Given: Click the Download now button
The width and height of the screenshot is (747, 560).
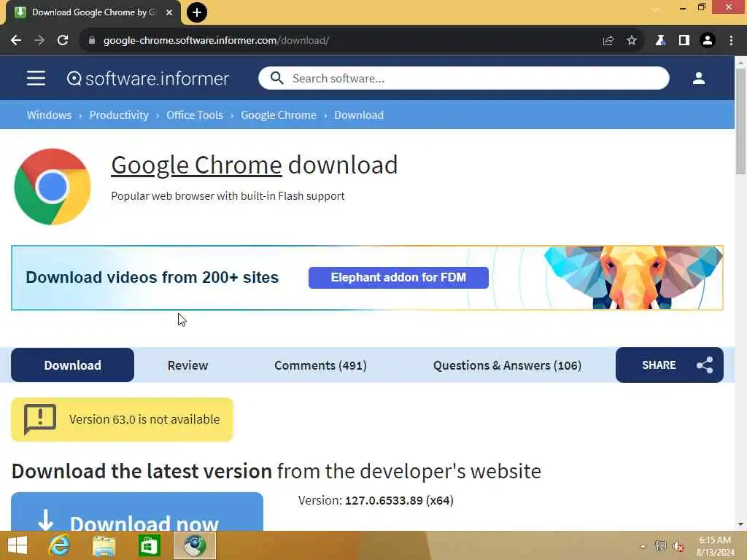Looking at the screenshot, I should (x=137, y=512).
